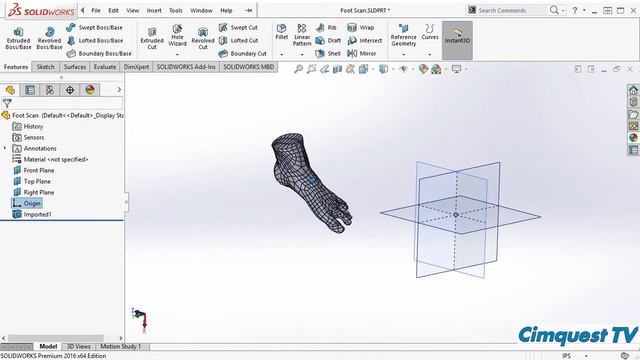
Task: Select the Extruded Cut tool
Action: click(x=152, y=38)
